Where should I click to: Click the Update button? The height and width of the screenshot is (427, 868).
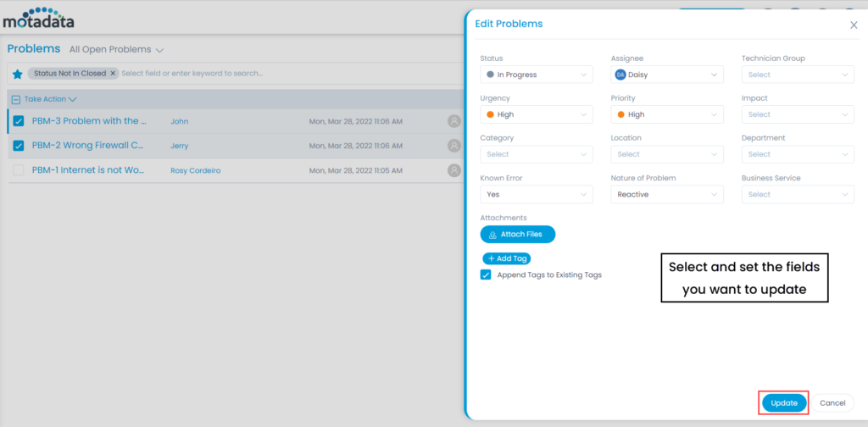pyautogui.click(x=783, y=403)
